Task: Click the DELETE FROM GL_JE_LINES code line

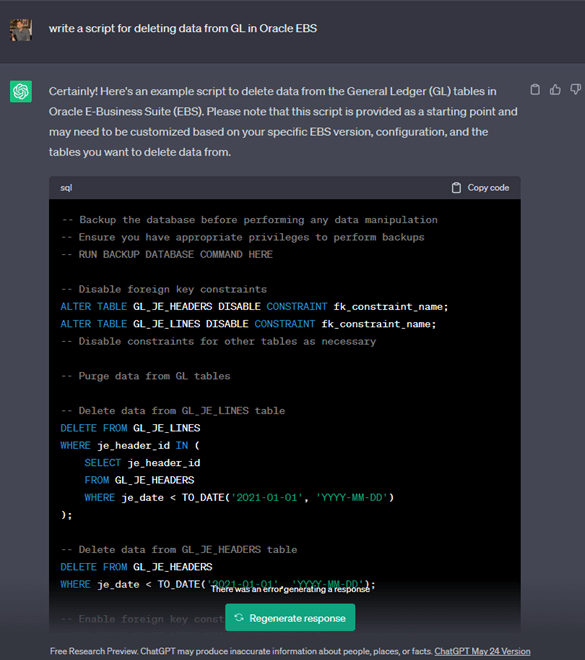Action: click(130, 428)
